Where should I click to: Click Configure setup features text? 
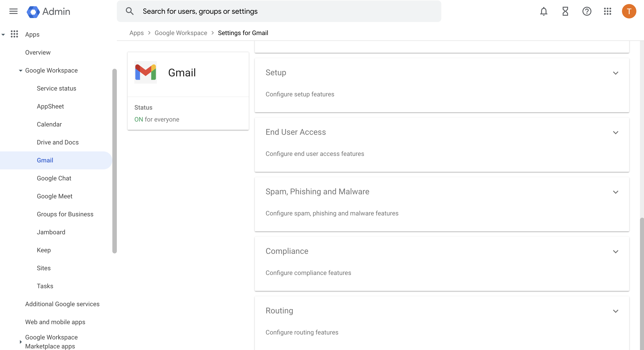300,94
